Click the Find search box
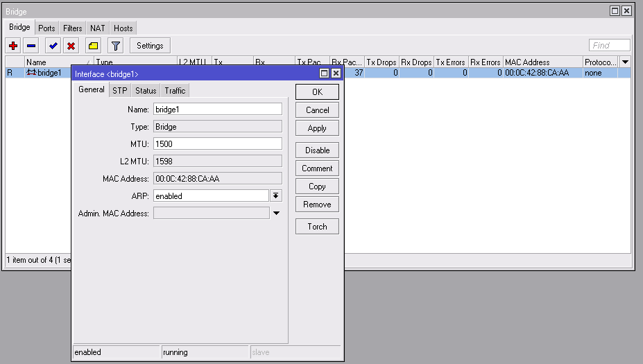Viewport: 643px width, 364px height. pyautogui.click(x=609, y=46)
